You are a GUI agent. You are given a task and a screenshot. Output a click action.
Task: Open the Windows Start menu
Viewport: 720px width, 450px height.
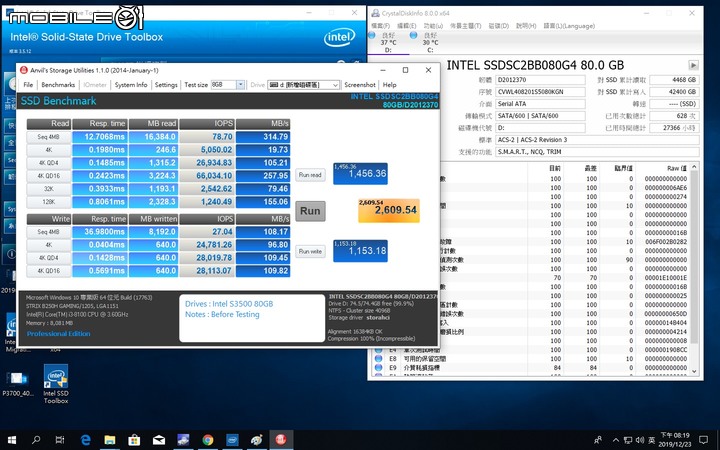[12, 440]
